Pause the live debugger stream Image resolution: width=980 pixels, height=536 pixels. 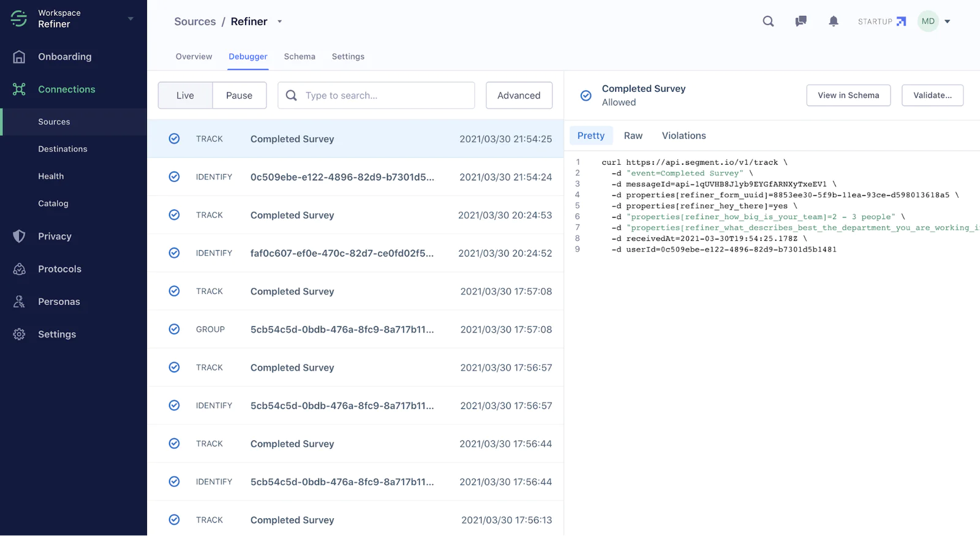(239, 96)
